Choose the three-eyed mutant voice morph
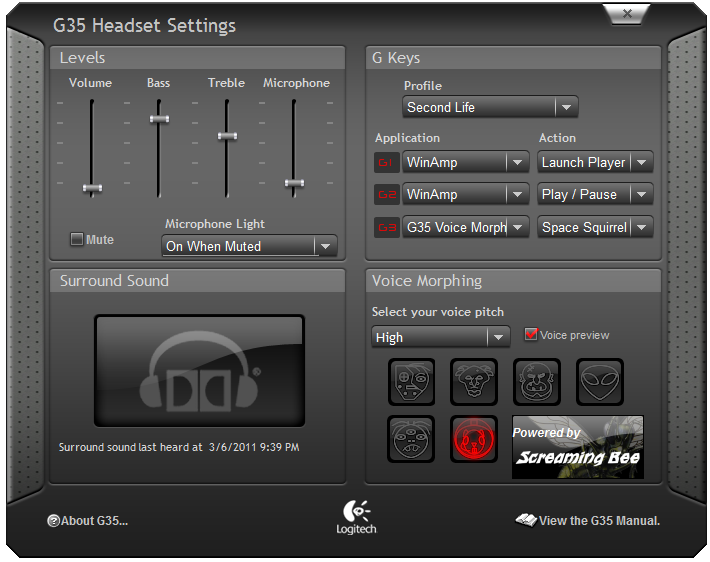The image size is (710, 562). pyautogui.click(x=411, y=439)
